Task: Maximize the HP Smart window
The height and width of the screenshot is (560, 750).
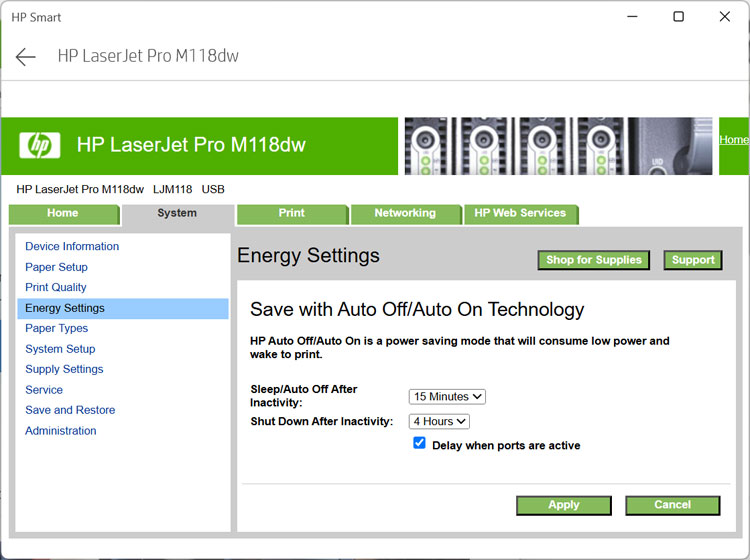Action: 678,17
